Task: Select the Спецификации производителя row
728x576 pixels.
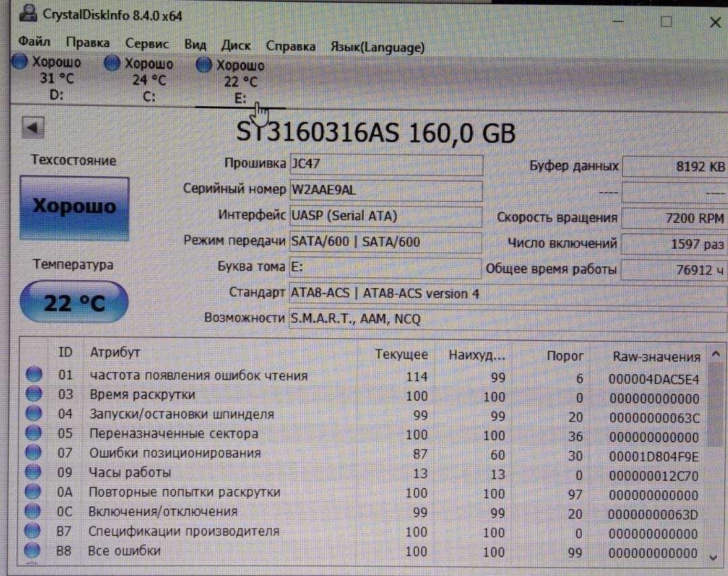Action: coord(363,533)
